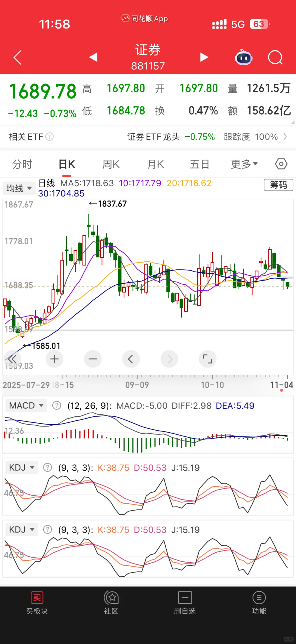Tap MA5:1718.63 value
The image size is (296, 644).
(87, 183)
